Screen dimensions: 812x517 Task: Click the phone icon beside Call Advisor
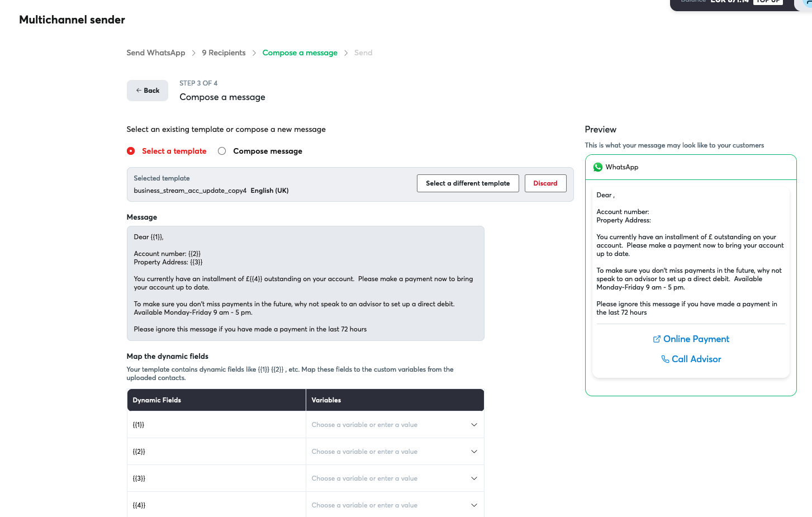coord(665,359)
